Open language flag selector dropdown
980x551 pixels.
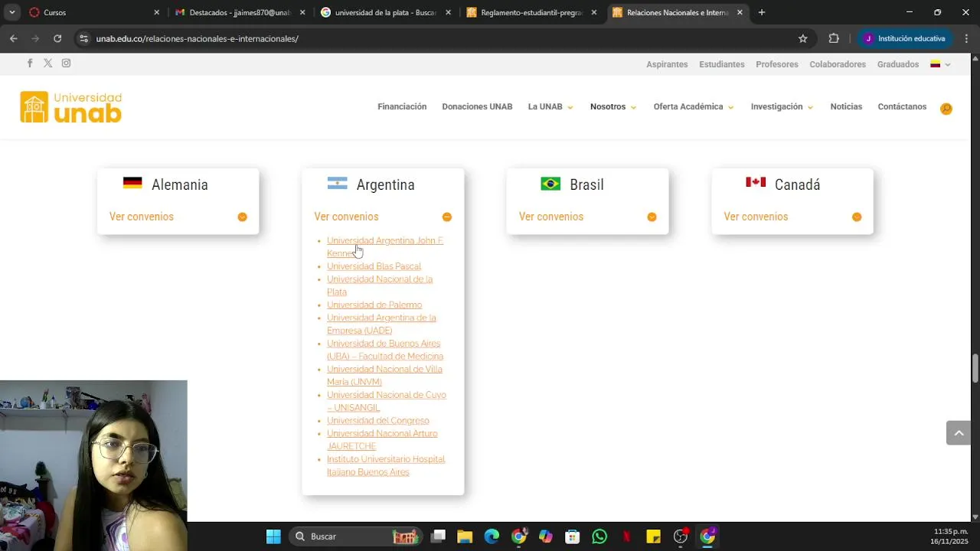click(940, 64)
